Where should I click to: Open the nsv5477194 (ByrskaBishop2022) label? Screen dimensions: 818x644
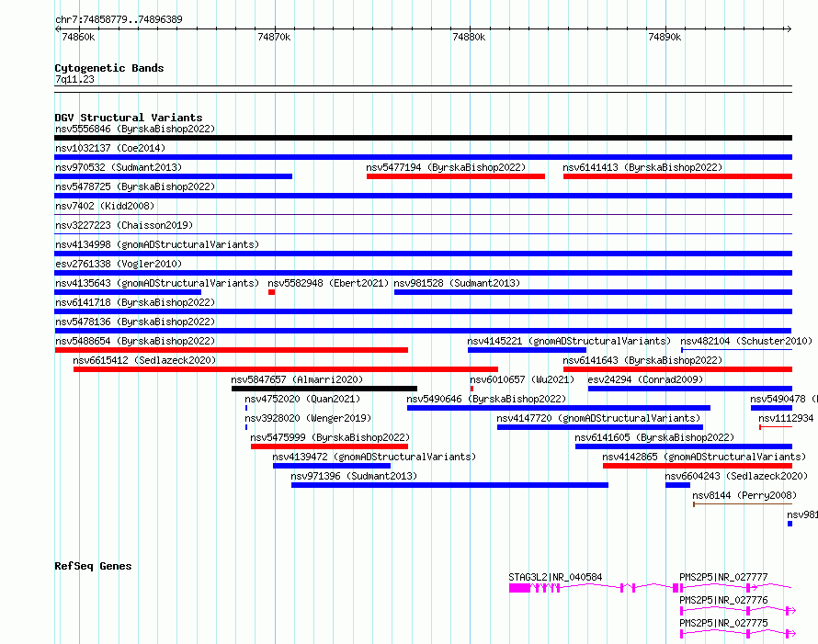446,167
